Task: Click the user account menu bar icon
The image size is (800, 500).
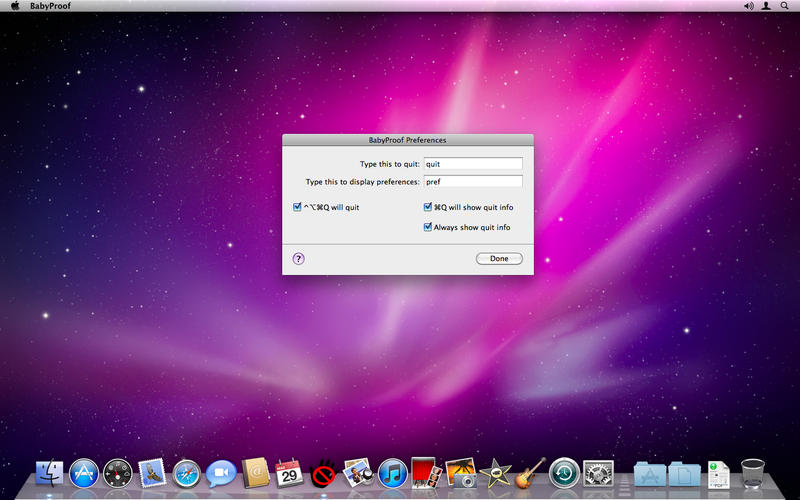Action: click(766, 6)
